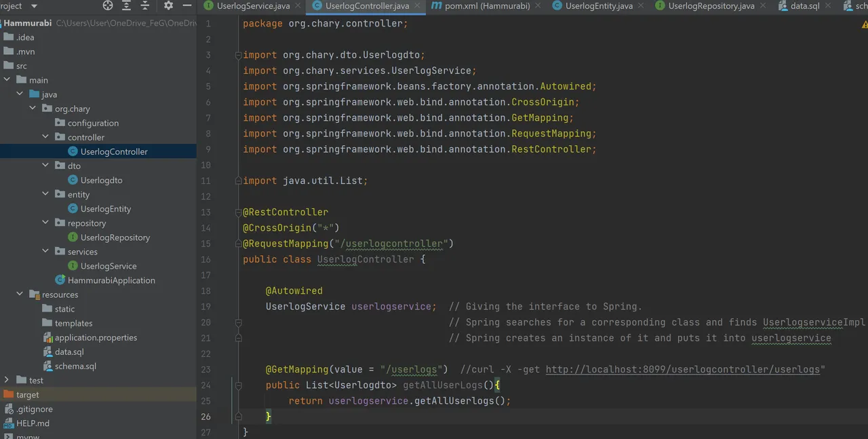This screenshot has height=439, width=868.
Task: Collapse the repository package chevron
Action: (45, 223)
